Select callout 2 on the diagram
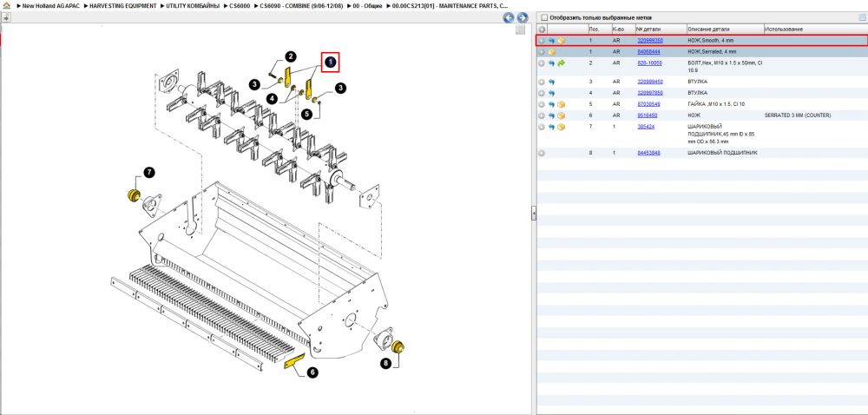Screen dimensions: 868x415 tap(291, 56)
